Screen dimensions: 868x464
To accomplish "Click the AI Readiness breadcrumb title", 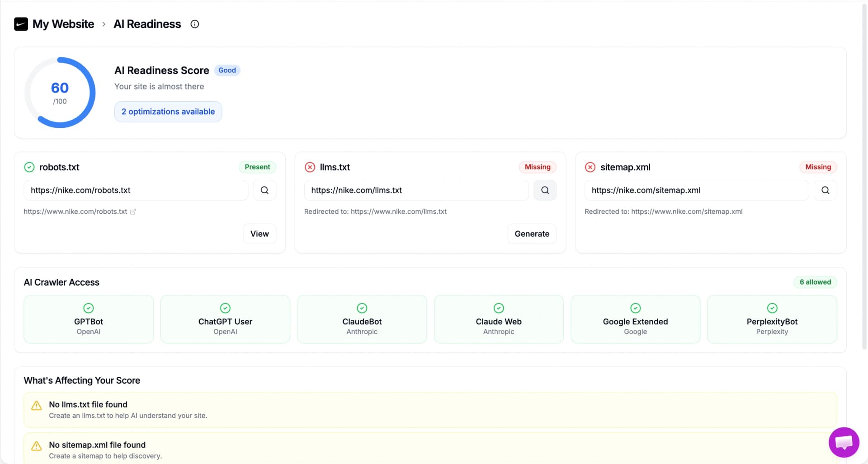I will click(x=147, y=24).
